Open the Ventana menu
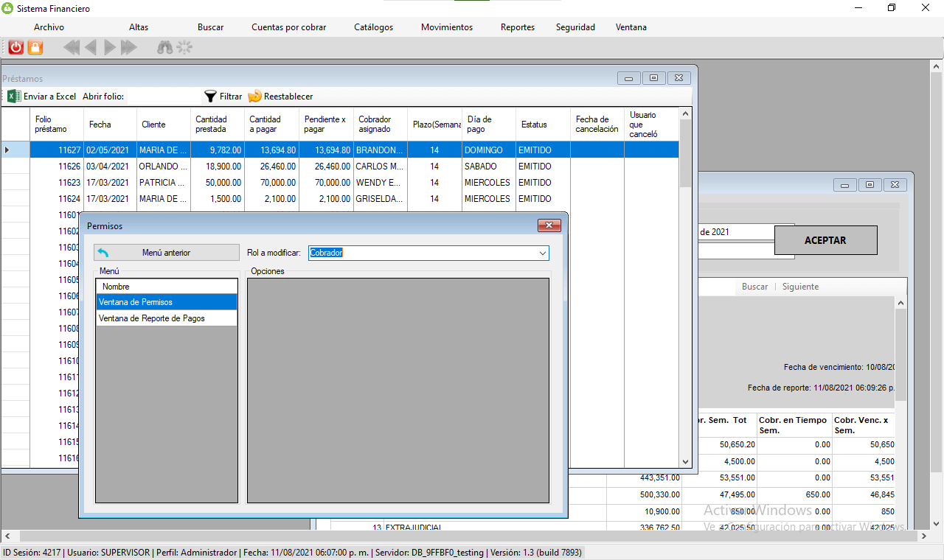The height and width of the screenshot is (560, 944). click(631, 27)
